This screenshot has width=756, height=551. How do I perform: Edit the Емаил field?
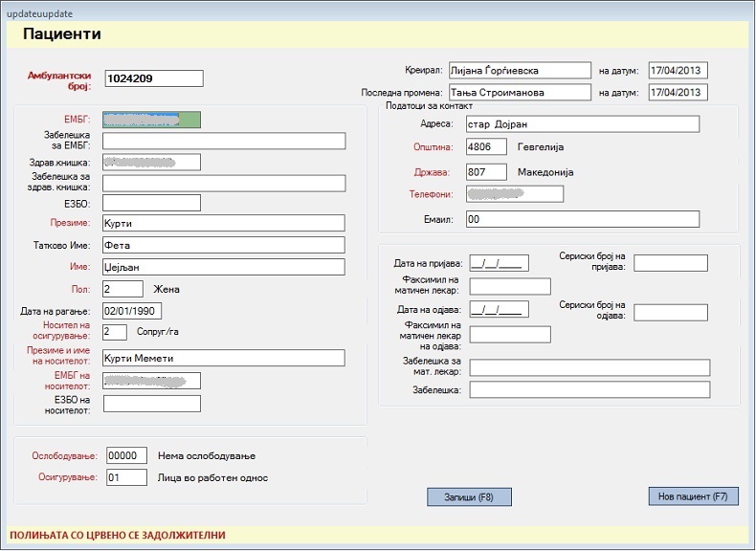coord(583,219)
